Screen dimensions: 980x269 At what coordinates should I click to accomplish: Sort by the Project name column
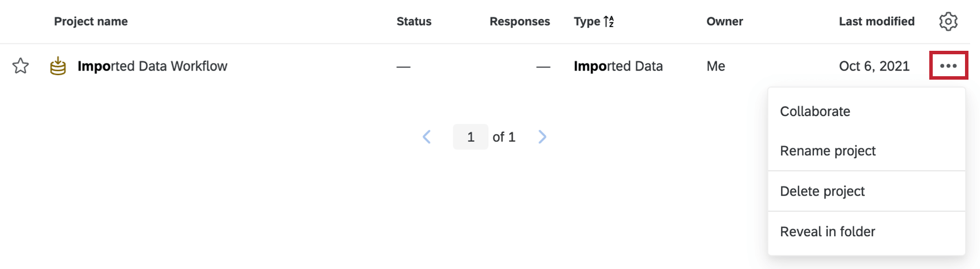pos(91,21)
